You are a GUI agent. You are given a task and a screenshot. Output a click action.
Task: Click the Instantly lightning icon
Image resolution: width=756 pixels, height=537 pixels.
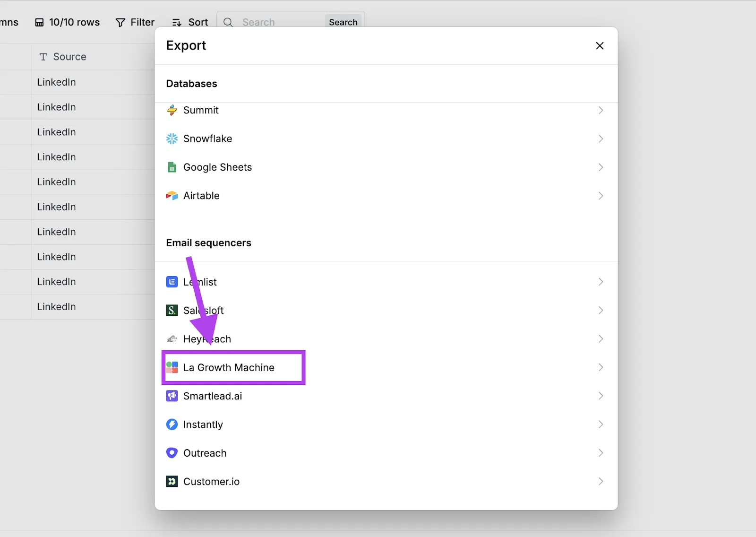pos(172,424)
